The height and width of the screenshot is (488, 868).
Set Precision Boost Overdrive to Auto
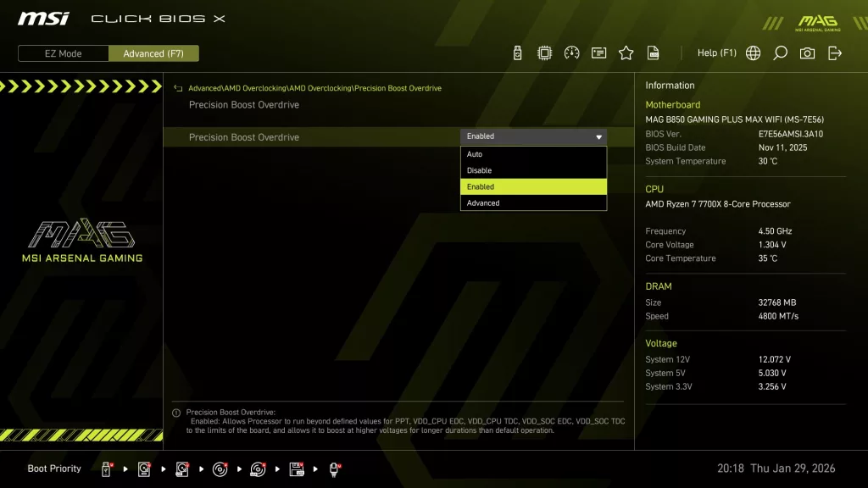[532, 154]
